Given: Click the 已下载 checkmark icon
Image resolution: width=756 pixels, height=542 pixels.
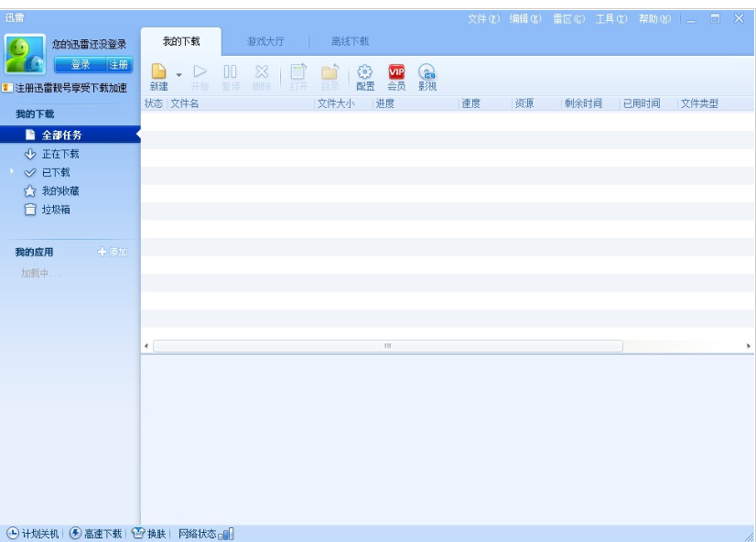Looking at the screenshot, I should click(x=30, y=173).
